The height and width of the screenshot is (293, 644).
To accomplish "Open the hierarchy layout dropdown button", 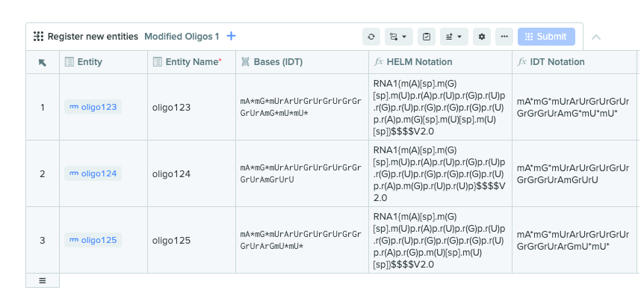I will (399, 37).
